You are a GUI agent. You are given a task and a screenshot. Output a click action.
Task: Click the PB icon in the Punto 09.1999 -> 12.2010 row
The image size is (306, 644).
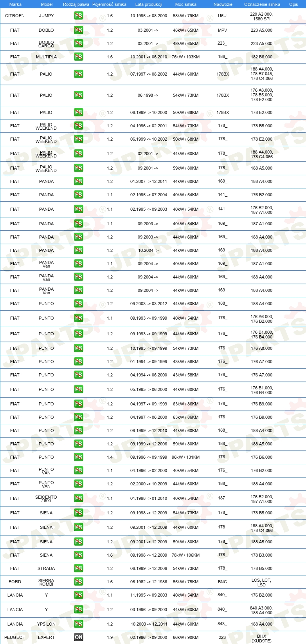79,431
